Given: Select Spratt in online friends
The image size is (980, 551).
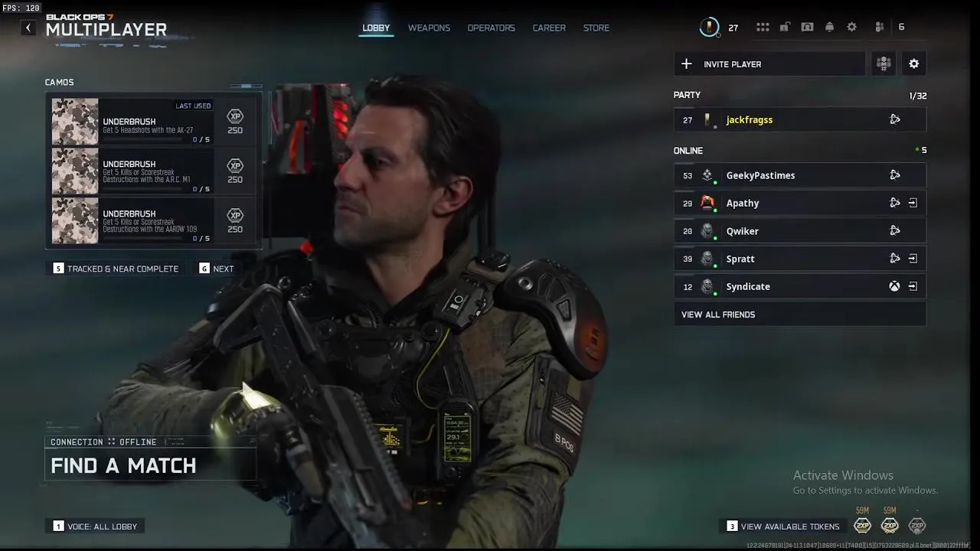Looking at the screenshot, I should [x=800, y=259].
